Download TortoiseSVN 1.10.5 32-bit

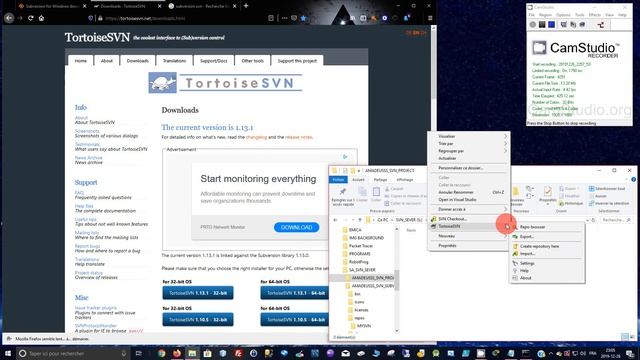click(198, 320)
